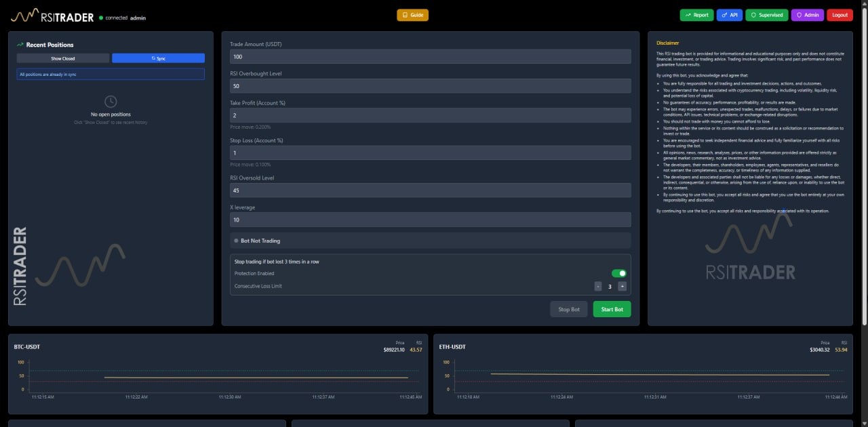Click the book icon on the Guide button
Viewport: 868px width, 427px height.
[x=404, y=14]
